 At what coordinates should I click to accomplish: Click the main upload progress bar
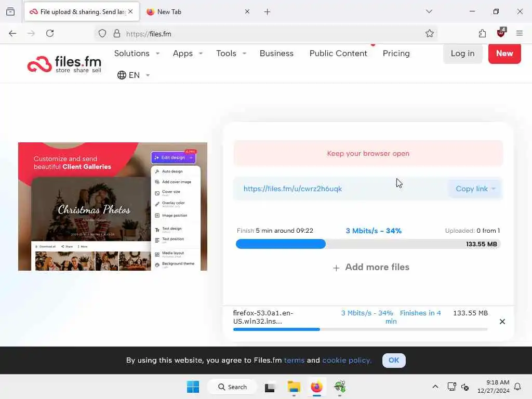(368, 244)
